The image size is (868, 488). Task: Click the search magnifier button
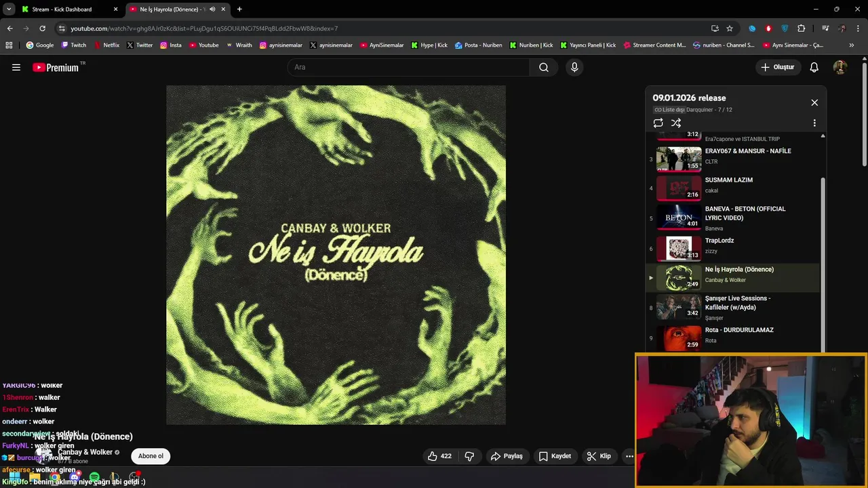point(544,67)
